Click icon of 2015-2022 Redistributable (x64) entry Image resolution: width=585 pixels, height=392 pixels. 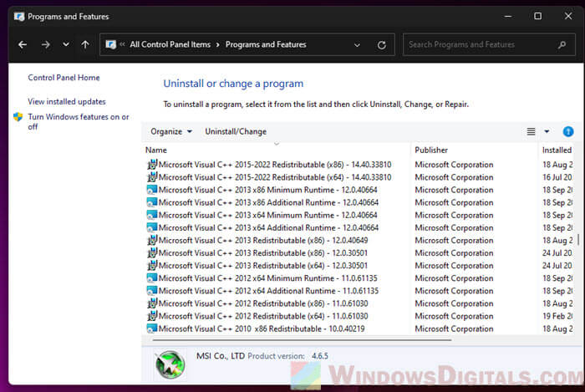tap(152, 177)
